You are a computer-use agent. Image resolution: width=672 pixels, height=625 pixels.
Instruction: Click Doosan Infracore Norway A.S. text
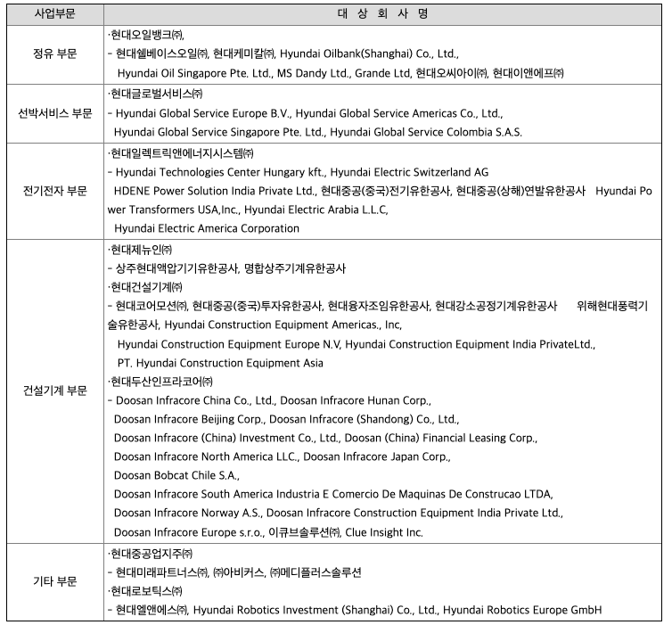[188, 514]
